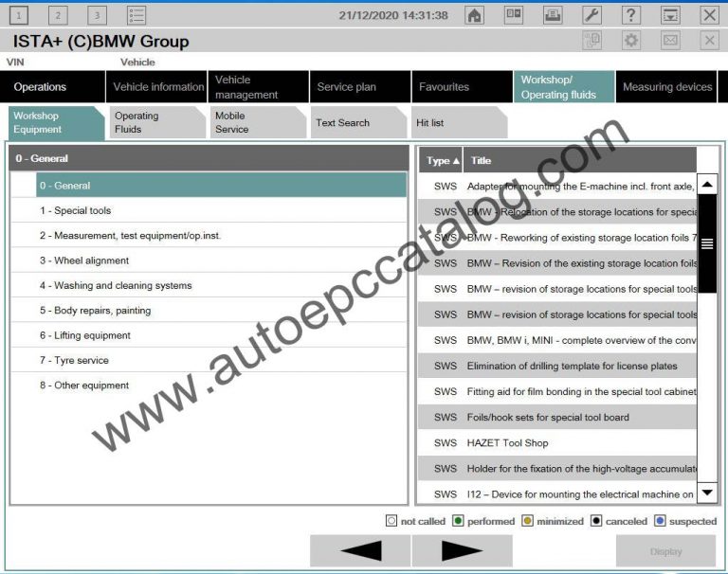Select 'BMW - Relocation of the storage locations' row
728x574 pixels.
(x=557, y=211)
